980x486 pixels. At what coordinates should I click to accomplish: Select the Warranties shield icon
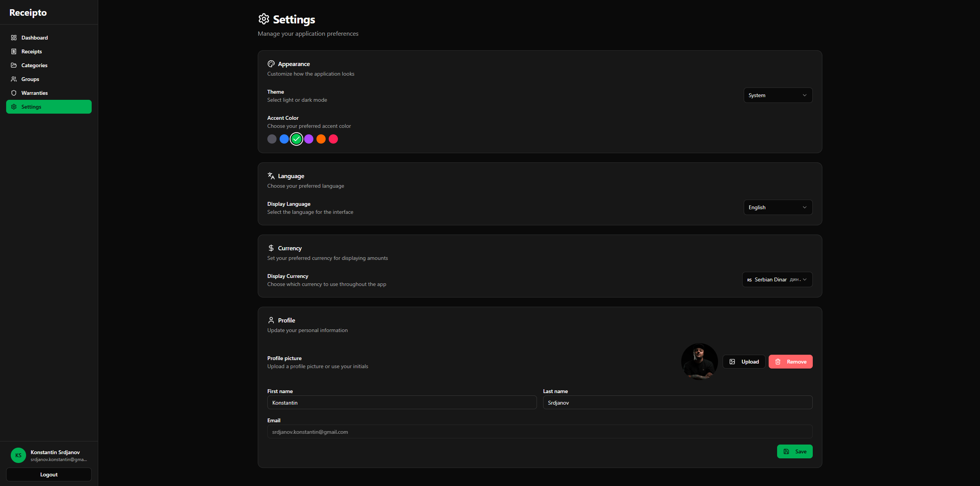(14, 93)
